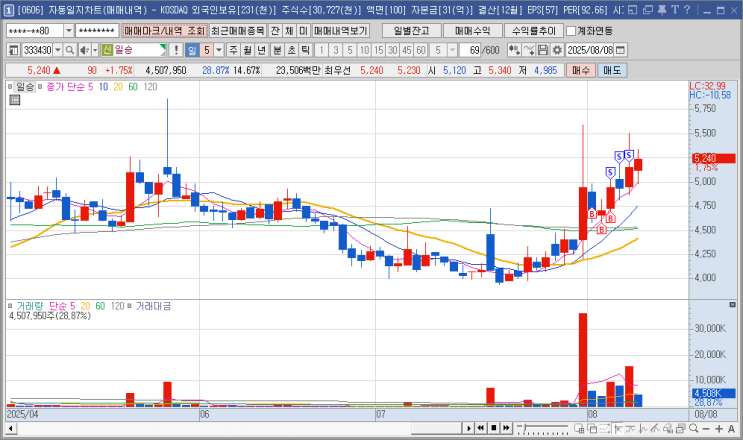Viewport: 743px width, 440px height.
Task: Open the calendar date picker icon
Action: click(620, 50)
